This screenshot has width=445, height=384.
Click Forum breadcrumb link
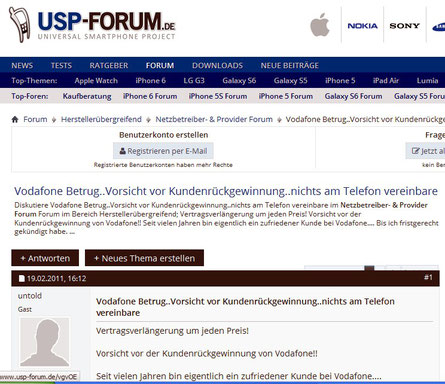click(35, 119)
